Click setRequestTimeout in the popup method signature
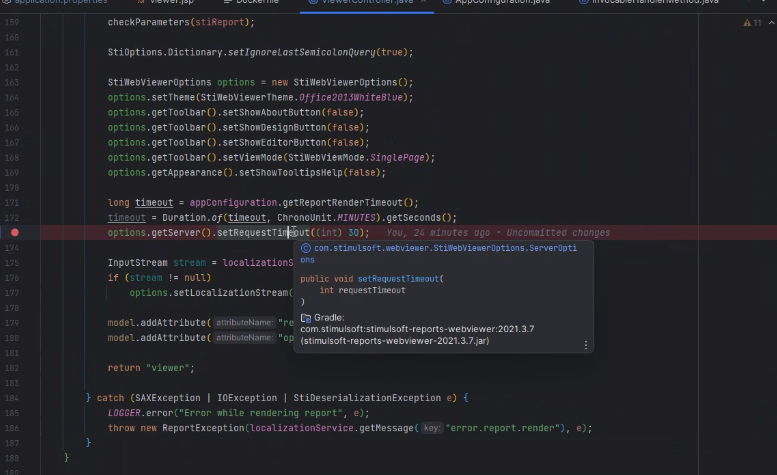Image resolution: width=777 pixels, height=475 pixels. coord(398,279)
